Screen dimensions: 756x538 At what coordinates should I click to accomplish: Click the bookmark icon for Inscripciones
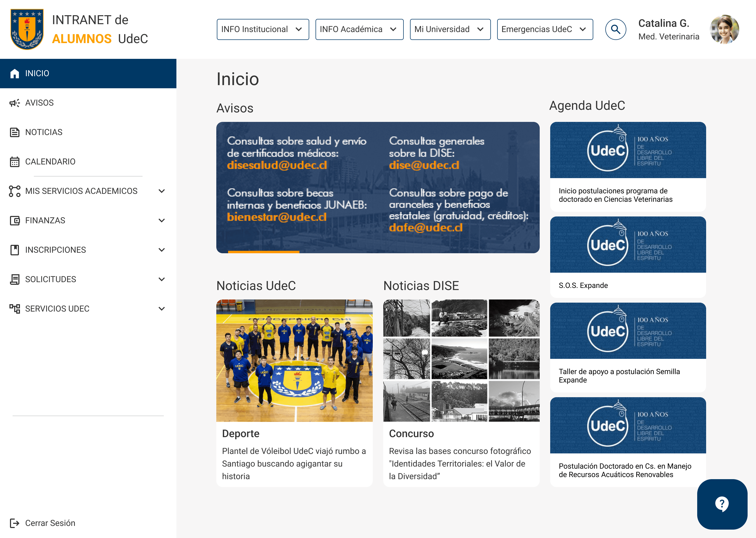pos(14,250)
